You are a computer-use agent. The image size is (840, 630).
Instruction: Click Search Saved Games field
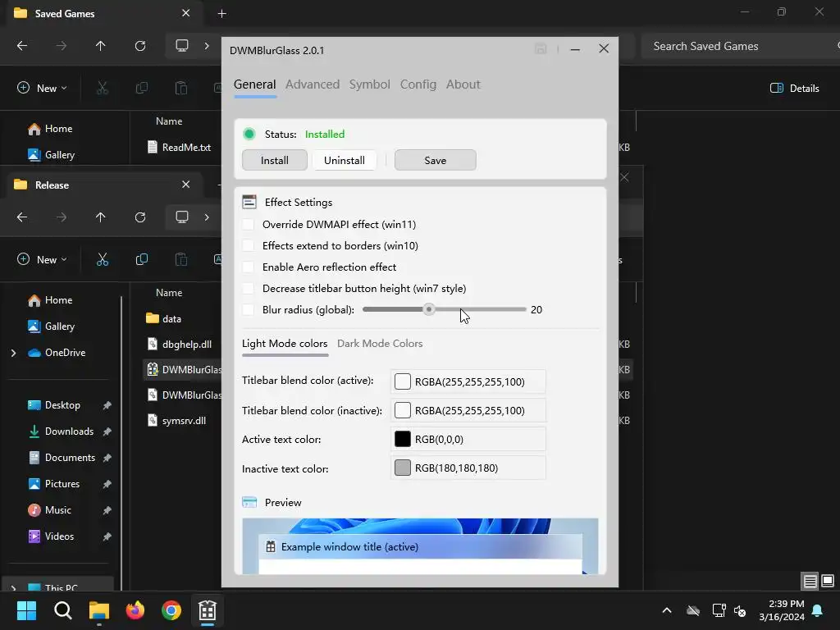[739, 46]
